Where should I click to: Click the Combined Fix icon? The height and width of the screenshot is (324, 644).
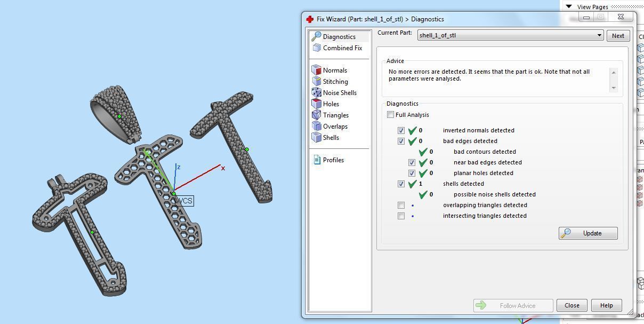click(316, 48)
